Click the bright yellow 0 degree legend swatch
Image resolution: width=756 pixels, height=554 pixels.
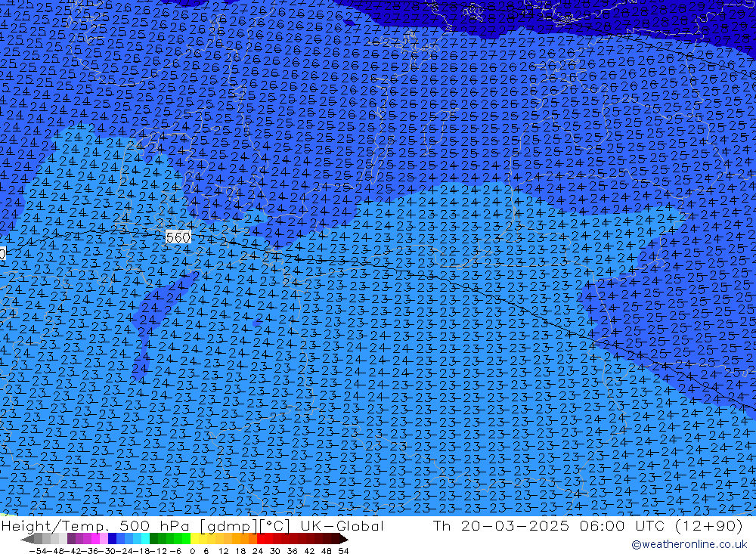194,539
